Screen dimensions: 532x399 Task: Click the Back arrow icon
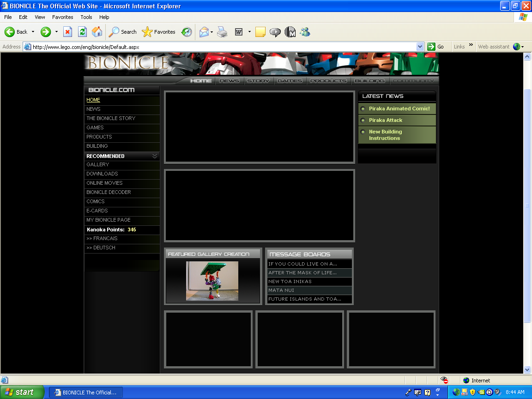pyautogui.click(x=10, y=32)
